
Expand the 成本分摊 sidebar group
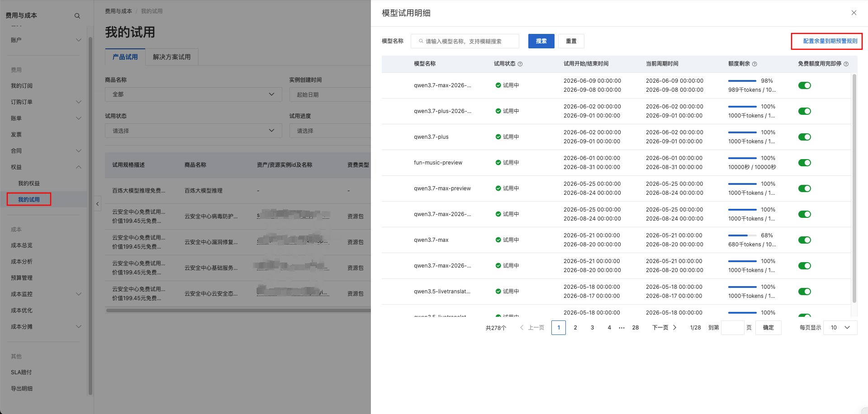[78, 327]
